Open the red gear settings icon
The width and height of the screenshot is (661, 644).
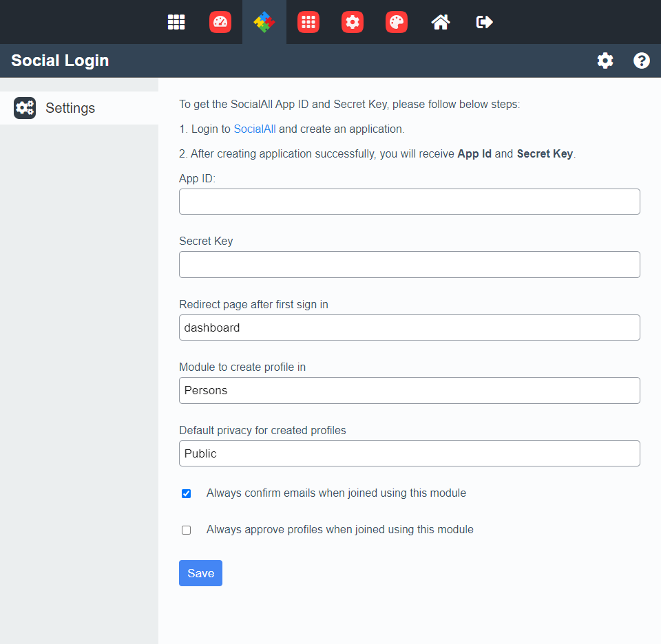pos(353,22)
